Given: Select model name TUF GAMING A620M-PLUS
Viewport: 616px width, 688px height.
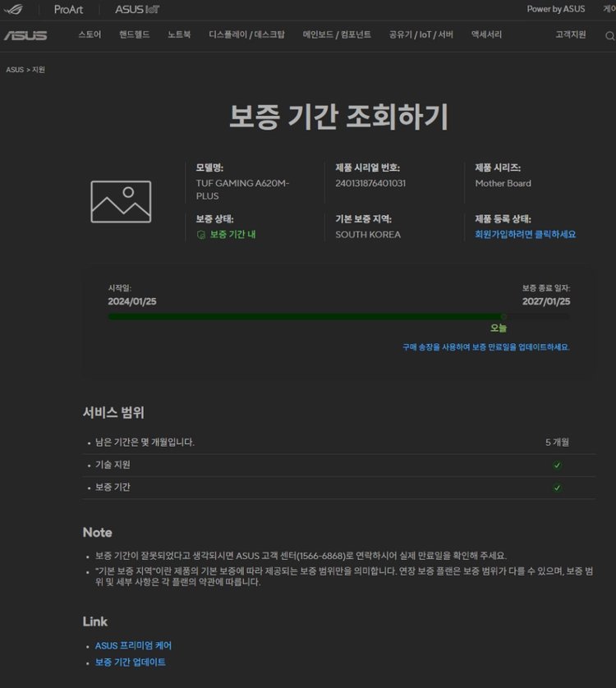Looking at the screenshot, I should 242,190.
